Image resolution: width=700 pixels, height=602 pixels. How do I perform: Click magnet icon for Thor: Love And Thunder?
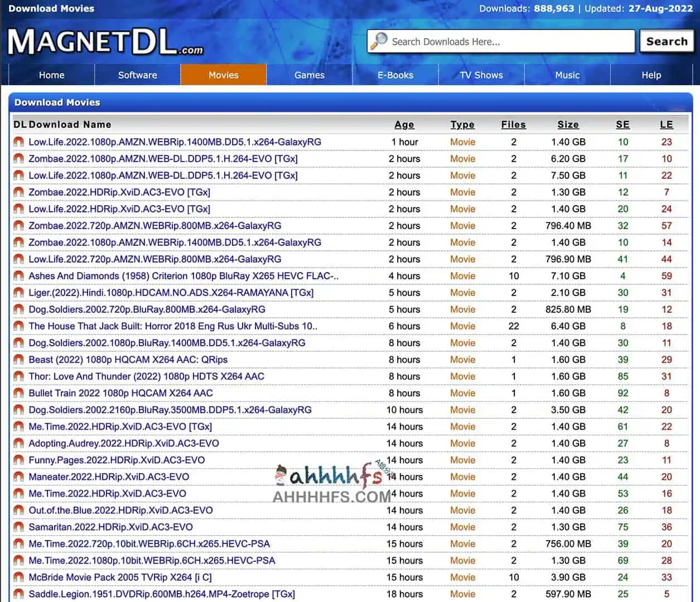point(19,376)
